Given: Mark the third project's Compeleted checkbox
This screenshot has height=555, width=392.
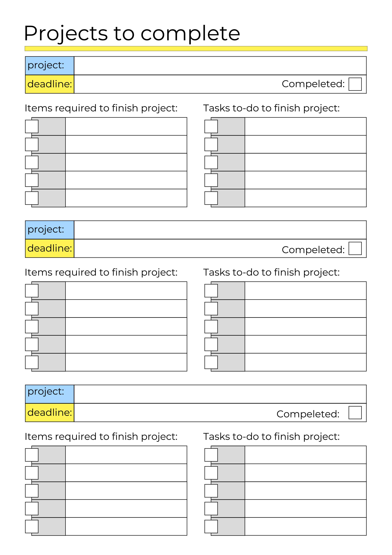Looking at the screenshot, I should (355, 412).
